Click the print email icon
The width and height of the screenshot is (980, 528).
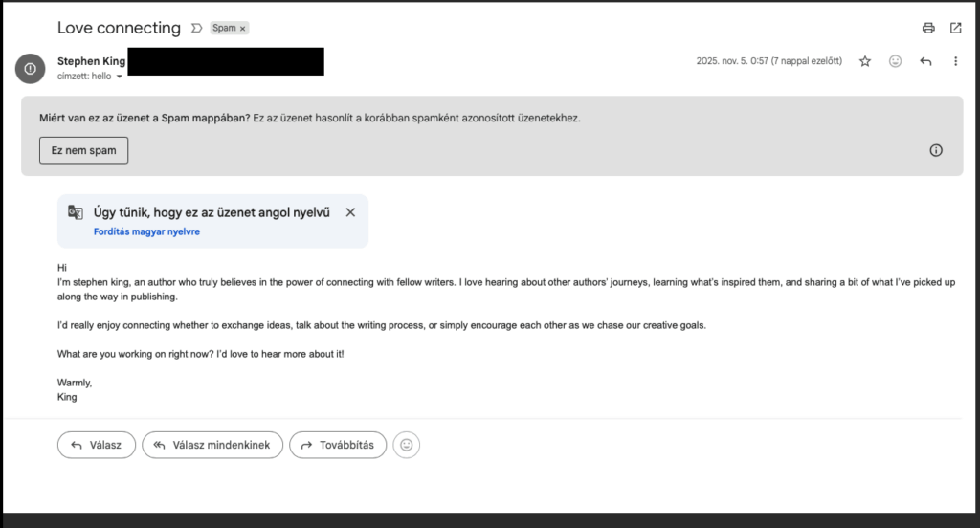pos(928,28)
